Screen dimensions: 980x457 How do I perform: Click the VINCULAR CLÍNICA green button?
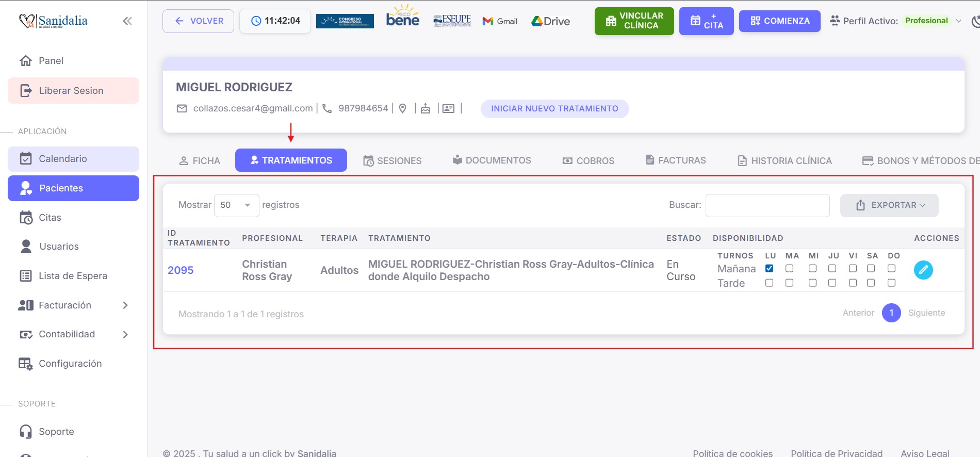click(634, 21)
